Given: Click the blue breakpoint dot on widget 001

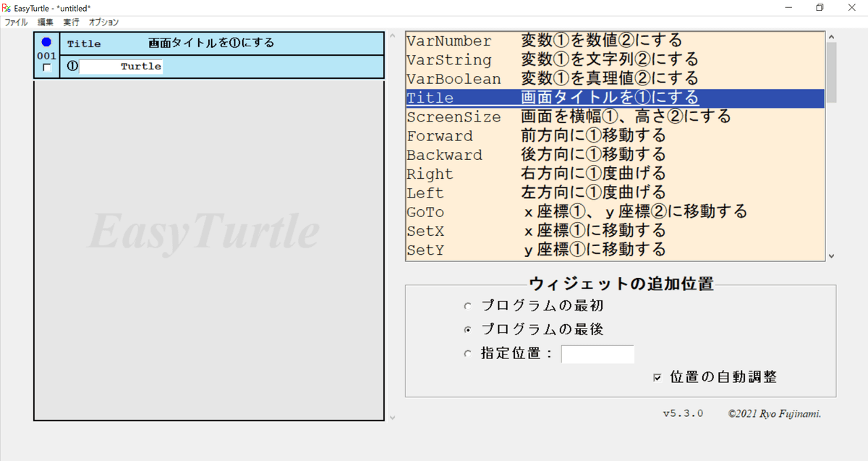Looking at the screenshot, I should point(47,42).
